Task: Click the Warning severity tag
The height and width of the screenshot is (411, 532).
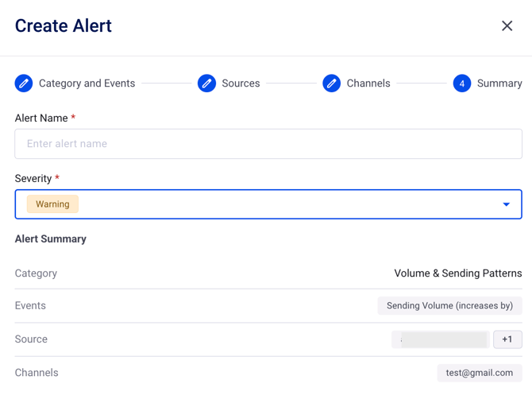Action: point(52,204)
